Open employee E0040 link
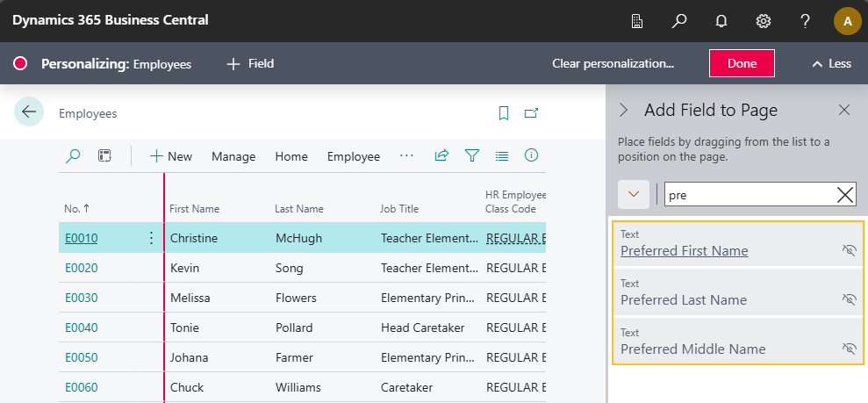 tap(82, 327)
